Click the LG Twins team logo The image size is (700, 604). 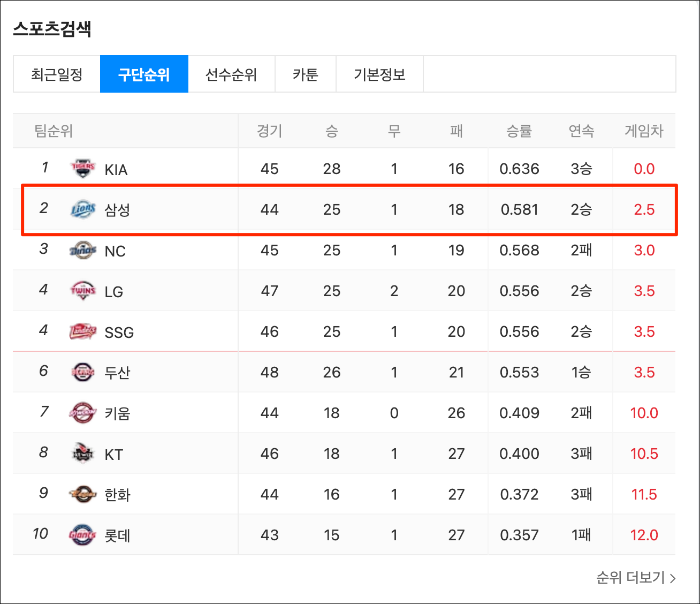[83, 291]
